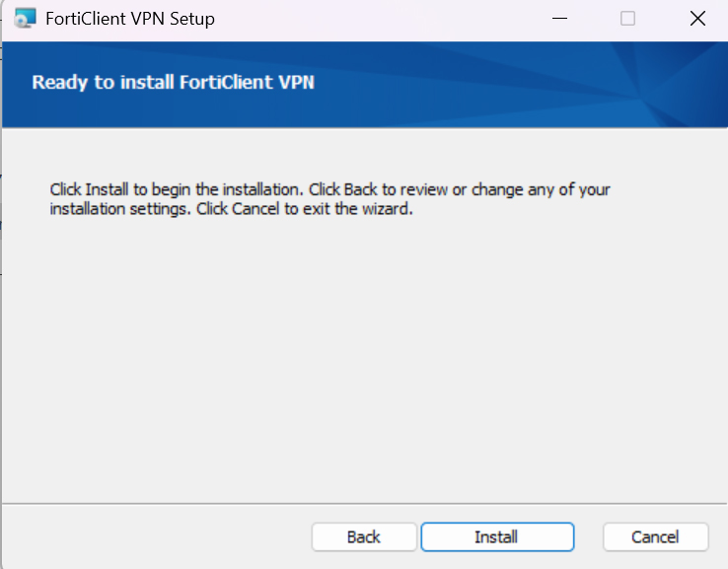
Task: Click the "FortiClient VPN Setup" window title text
Action: click(130, 19)
